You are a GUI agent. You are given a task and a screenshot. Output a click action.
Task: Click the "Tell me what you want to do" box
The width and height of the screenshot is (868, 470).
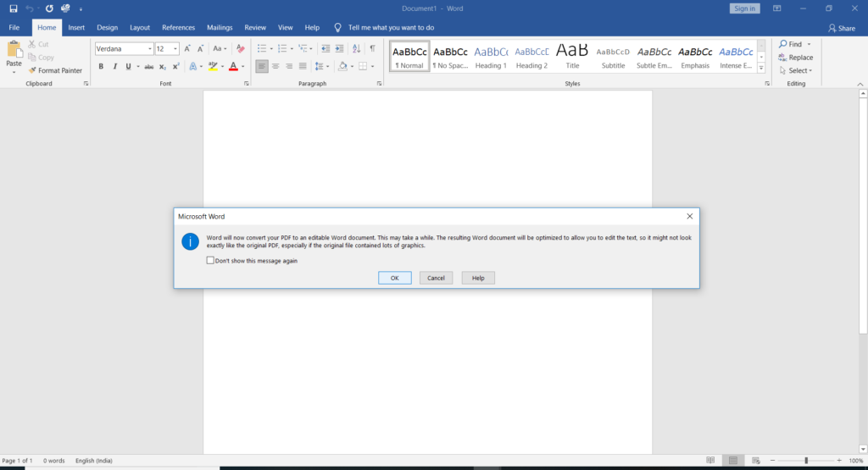tap(391, 27)
